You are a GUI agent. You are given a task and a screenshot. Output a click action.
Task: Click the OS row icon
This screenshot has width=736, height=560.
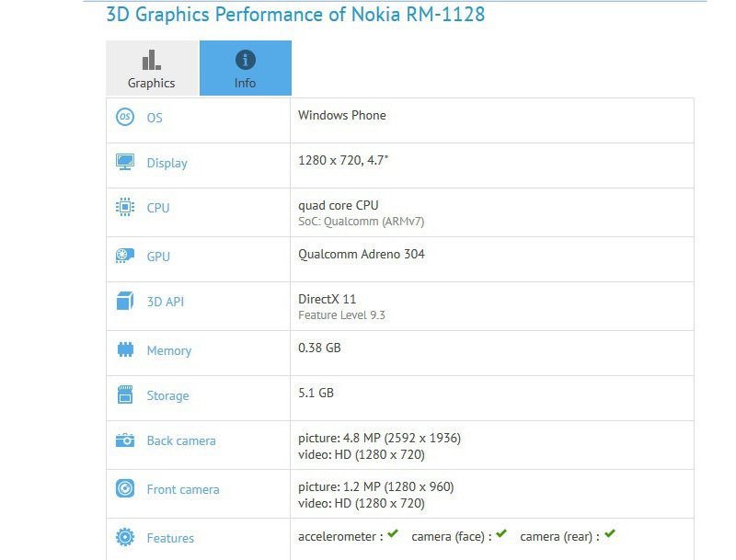(x=125, y=117)
